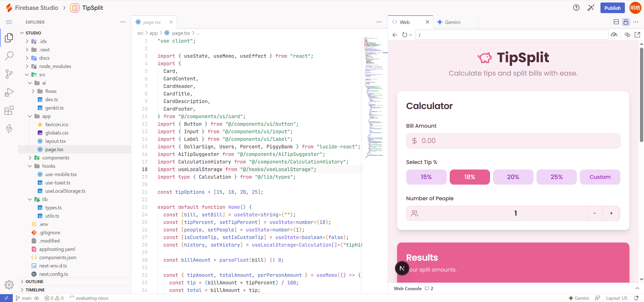The width and height of the screenshot is (644, 302).
Task: Open the Source Control view
Action: click(9, 74)
